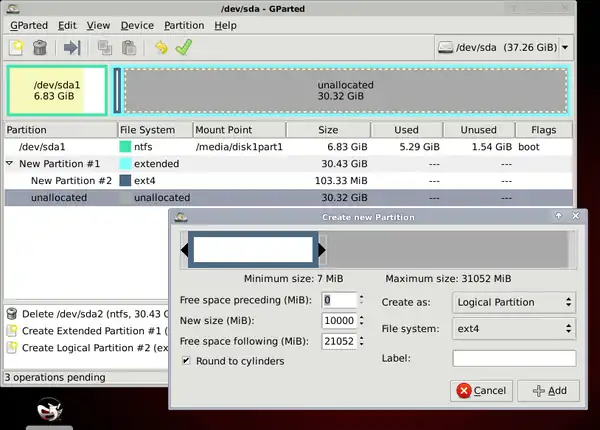The width and height of the screenshot is (600, 430).
Task: Apply all operations with green checkmark
Action: pyautogui.click(x=183, y=47)
